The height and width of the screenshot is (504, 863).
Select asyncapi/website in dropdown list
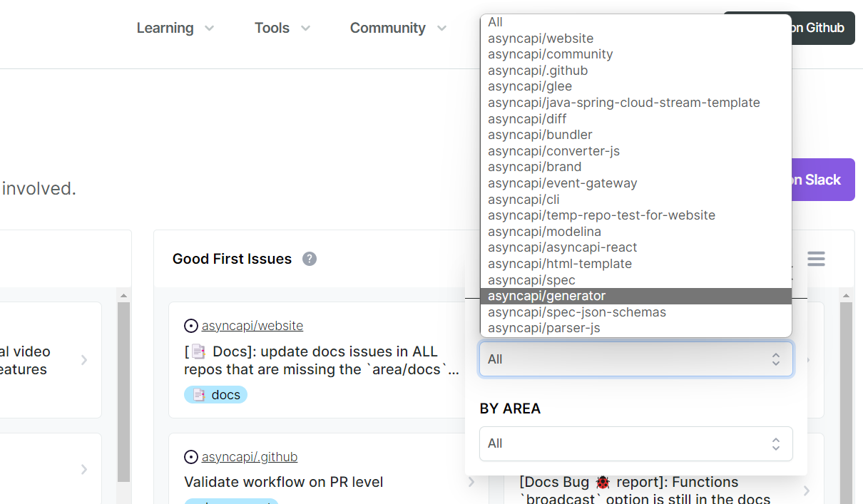click(636, 38)
